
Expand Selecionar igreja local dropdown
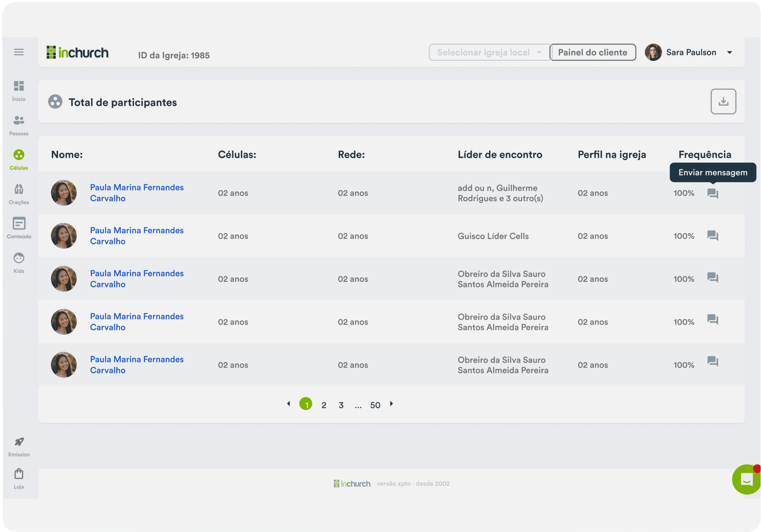pos(489,52)
